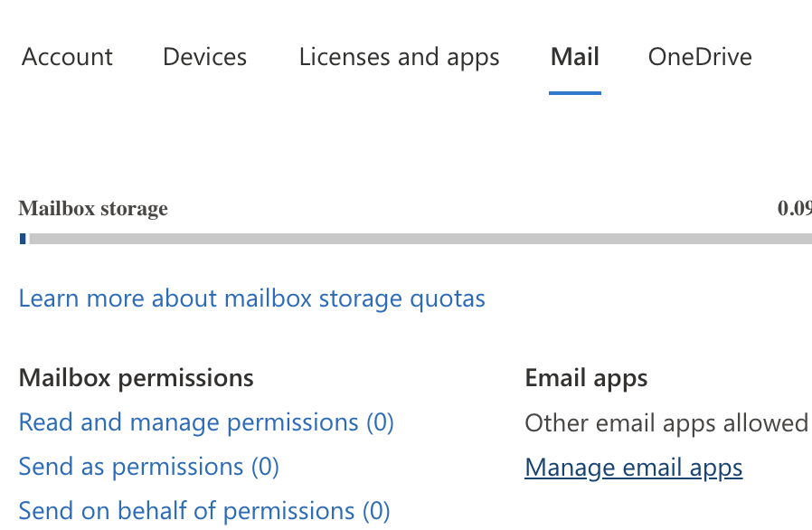Switch to the OneDrive tab
This screenshot has height=530, width=812.
tap(699, 56)
